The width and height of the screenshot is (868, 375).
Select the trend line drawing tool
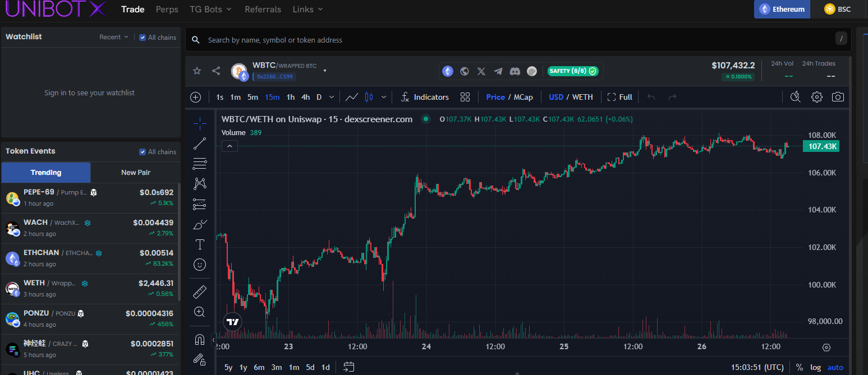coord(200,144)
